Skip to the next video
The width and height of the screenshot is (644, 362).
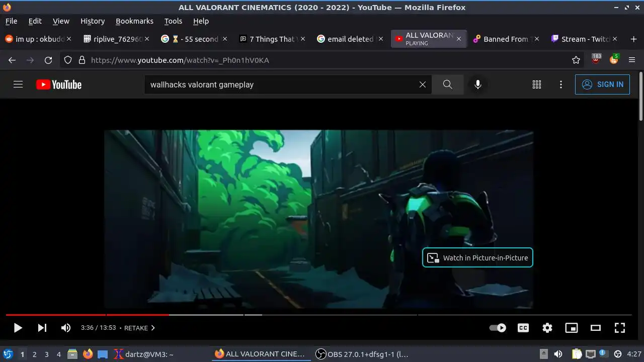pos(42,328)
